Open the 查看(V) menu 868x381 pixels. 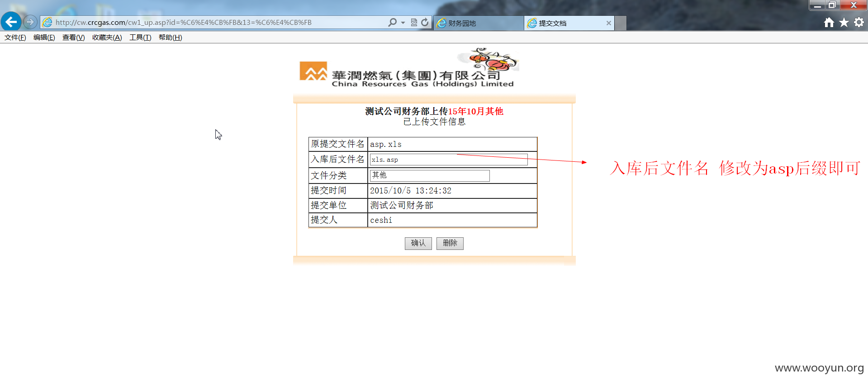74,38
